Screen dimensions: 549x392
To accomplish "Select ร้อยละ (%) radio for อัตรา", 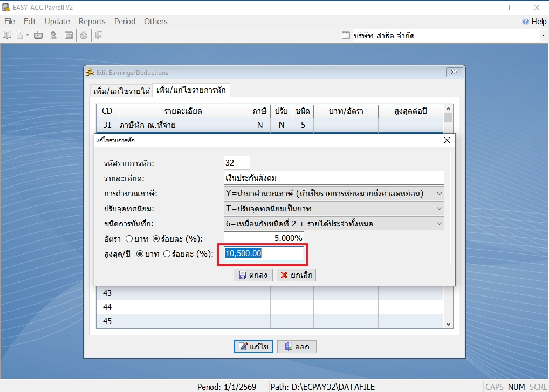I will 157,238.
